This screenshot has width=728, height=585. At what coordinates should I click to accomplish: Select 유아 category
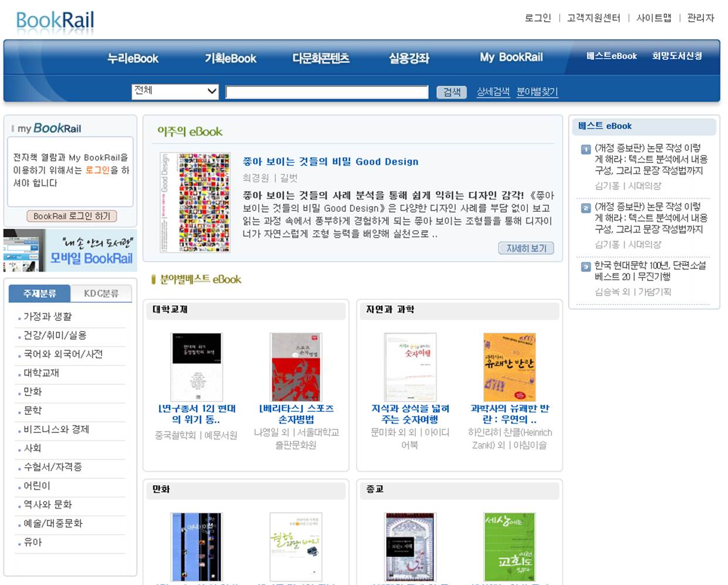[32, 542]
